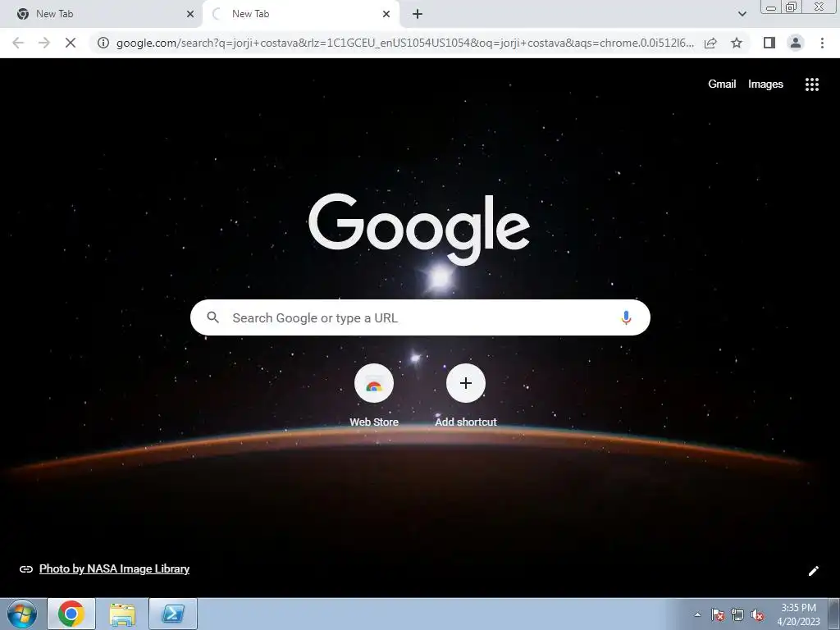Open the taskbar clock showing 3:35 PM

coord(798,614)
